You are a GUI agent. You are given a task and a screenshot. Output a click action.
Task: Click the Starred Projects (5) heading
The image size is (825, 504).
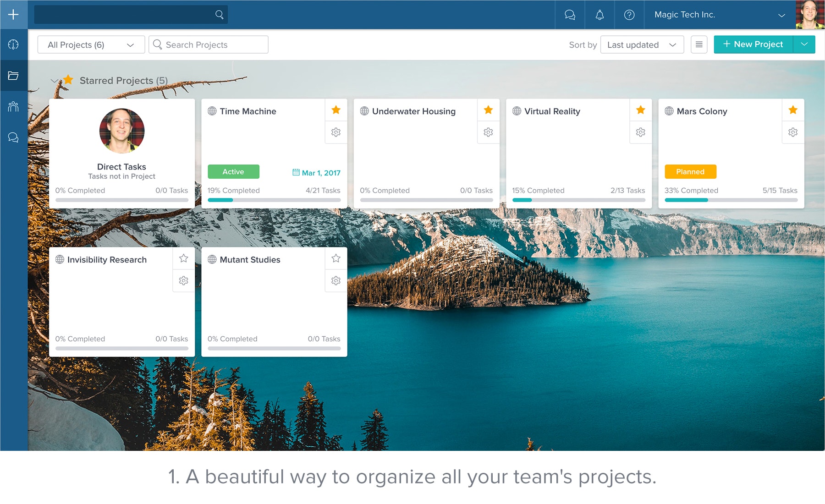coord(124,81)
